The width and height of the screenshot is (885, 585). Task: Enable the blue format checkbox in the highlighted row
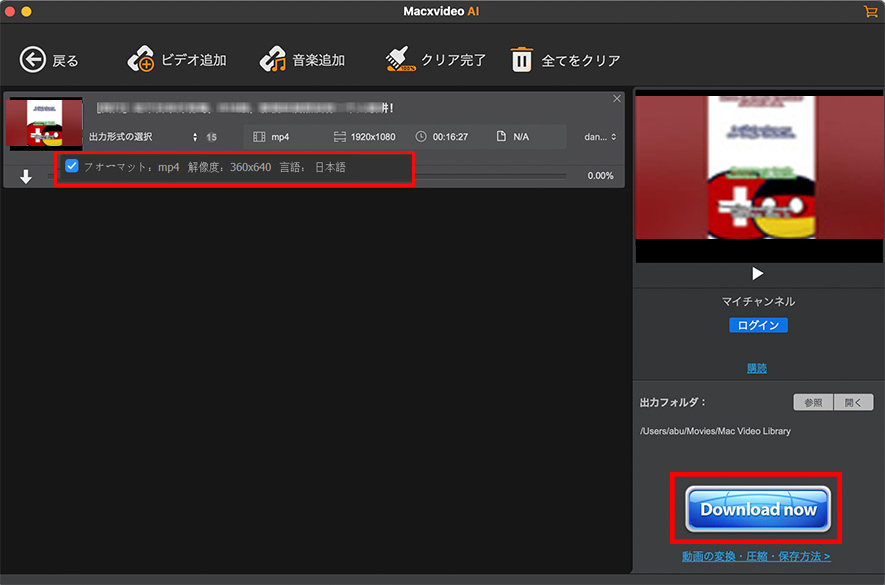click(x=71, y=166)
